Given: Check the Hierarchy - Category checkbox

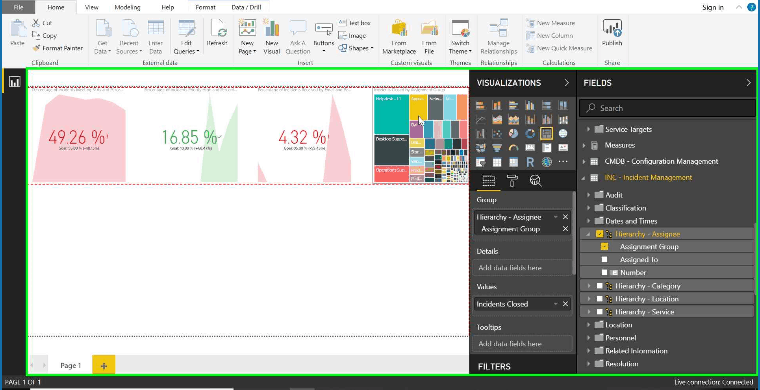Looking at the screenshot, I should click(x=600, y=286).
